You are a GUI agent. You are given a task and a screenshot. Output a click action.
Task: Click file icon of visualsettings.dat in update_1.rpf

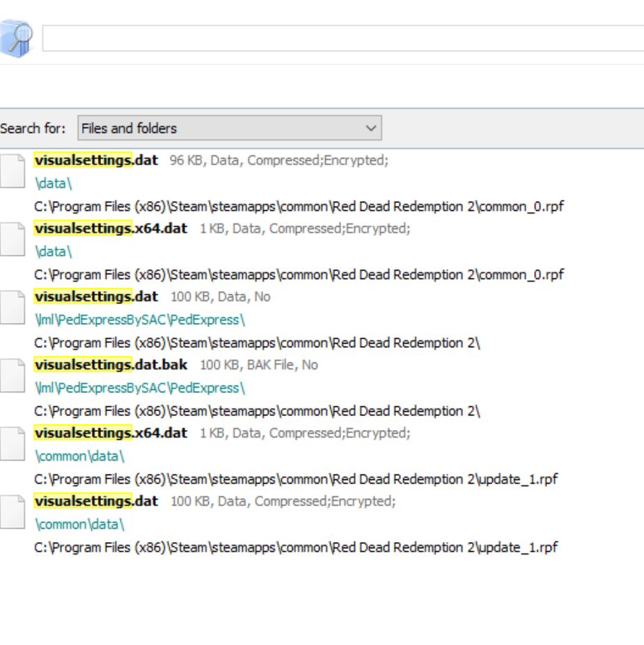point(12,512)
